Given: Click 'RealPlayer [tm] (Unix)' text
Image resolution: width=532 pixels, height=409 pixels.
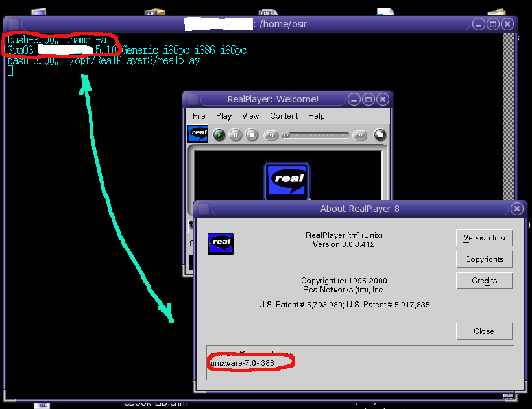Looking at the screenshot, I should 344,235.
